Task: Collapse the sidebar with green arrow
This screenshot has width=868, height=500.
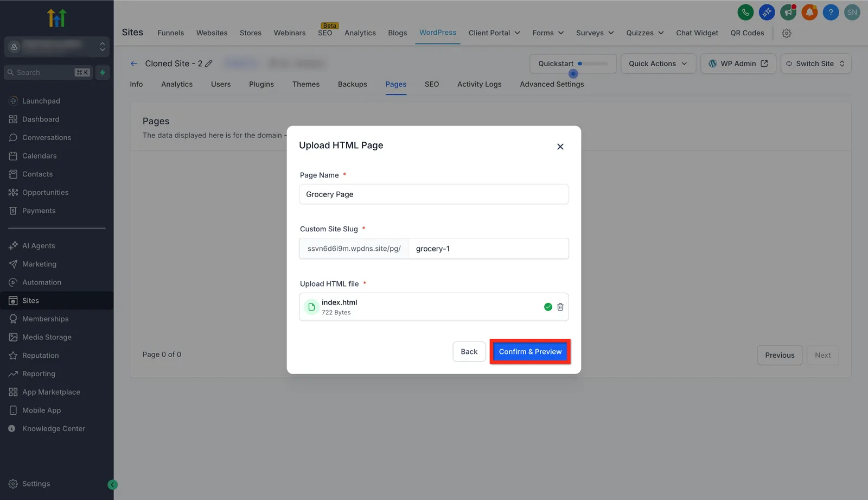Action: (113, 485)
